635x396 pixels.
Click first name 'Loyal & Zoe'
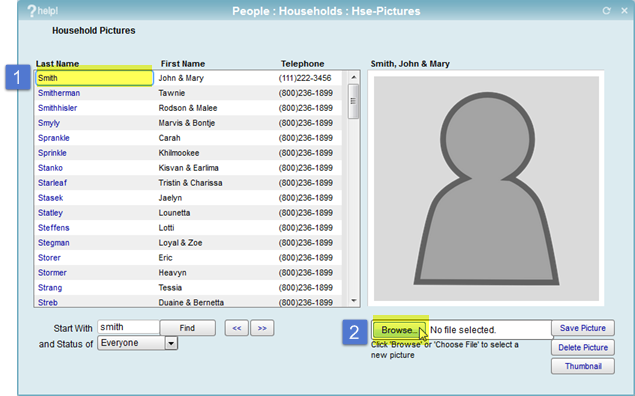[180, 243]
